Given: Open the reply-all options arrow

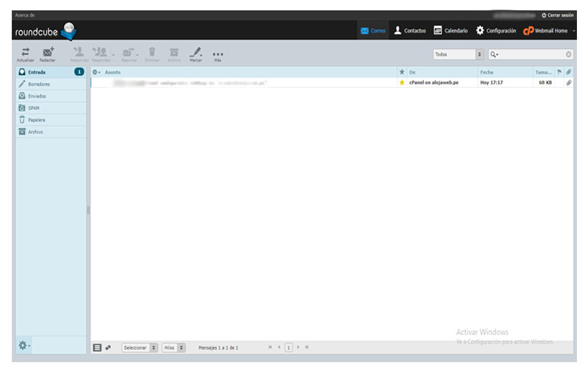Looking at the screenshot, I should click(x=113, y=54).
